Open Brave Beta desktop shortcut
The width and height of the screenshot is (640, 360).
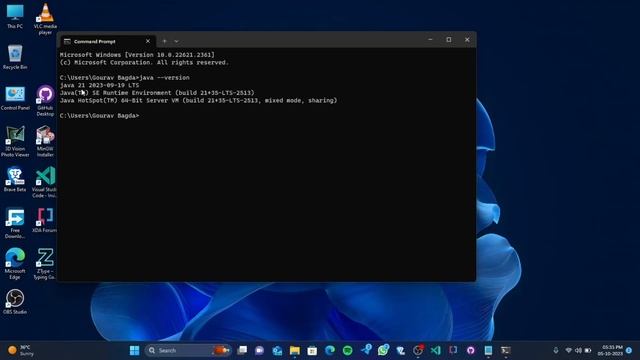(15, 180)
